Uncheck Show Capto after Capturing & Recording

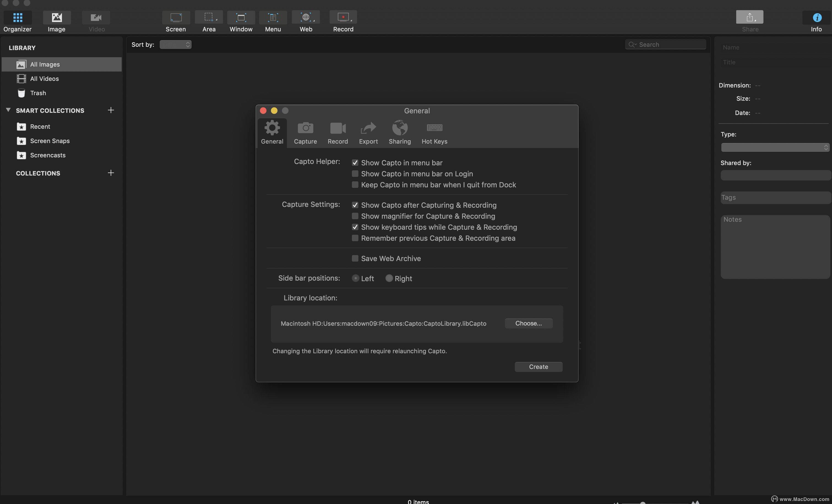[355, 205]
